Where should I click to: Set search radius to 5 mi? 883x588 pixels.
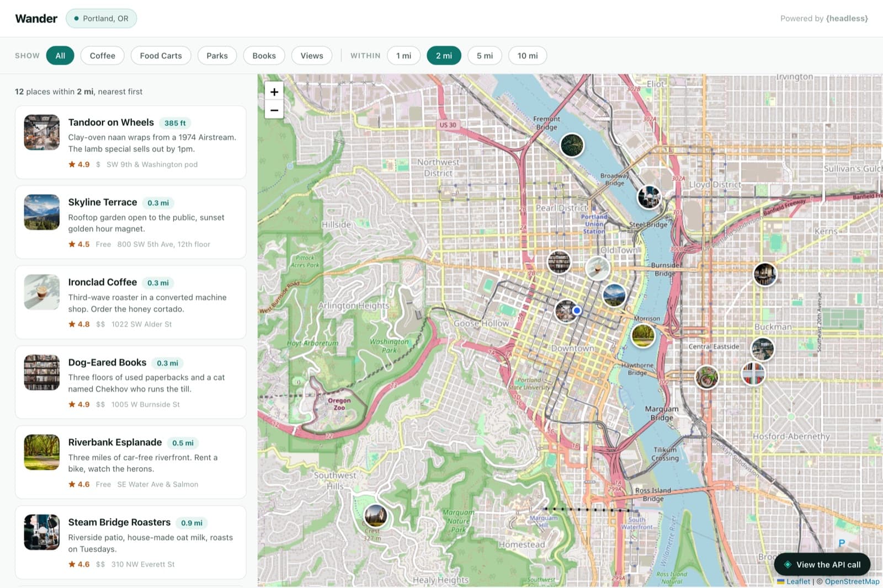[485, 56]
